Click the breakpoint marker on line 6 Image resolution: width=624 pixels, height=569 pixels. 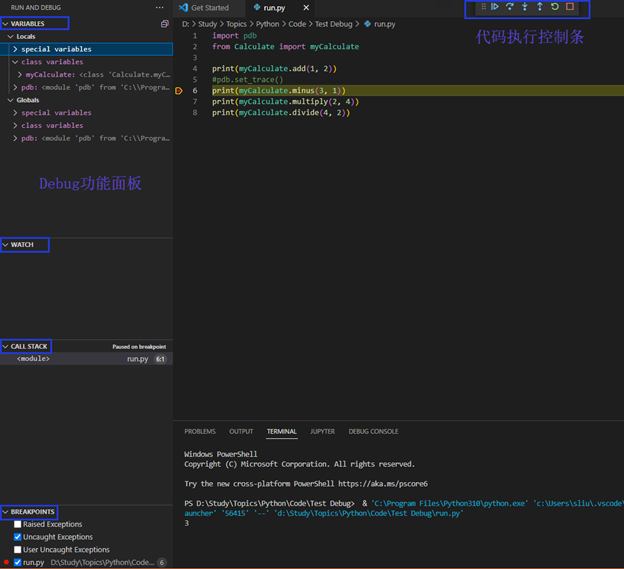[x=179, y=91]
